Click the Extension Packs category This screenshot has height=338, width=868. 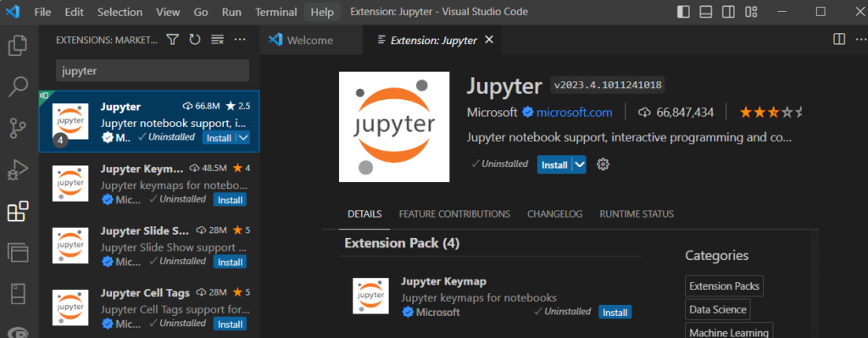pyautogui.click(x=724, y=286)
